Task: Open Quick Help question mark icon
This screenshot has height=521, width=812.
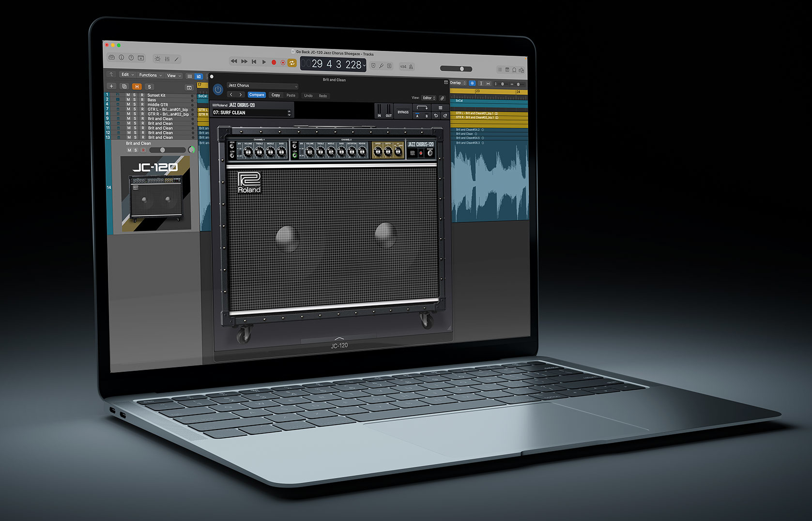Action: tap(131, 57)
